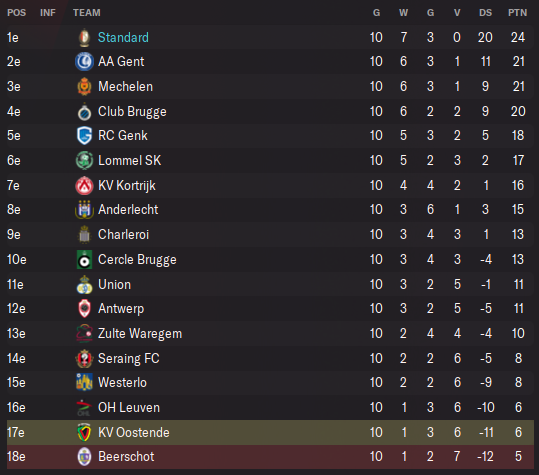
Task: Click the Anderlecht club badge
Action: (84, 209)
